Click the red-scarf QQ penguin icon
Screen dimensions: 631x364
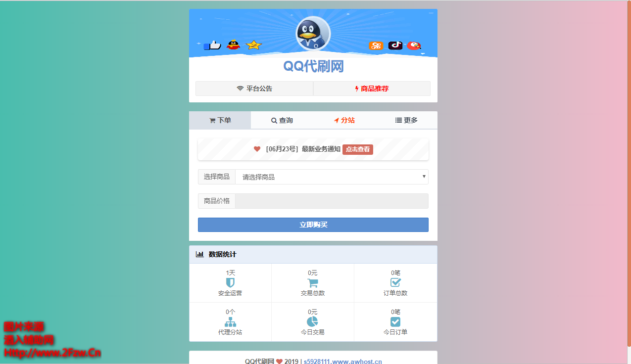pos(233,45)
